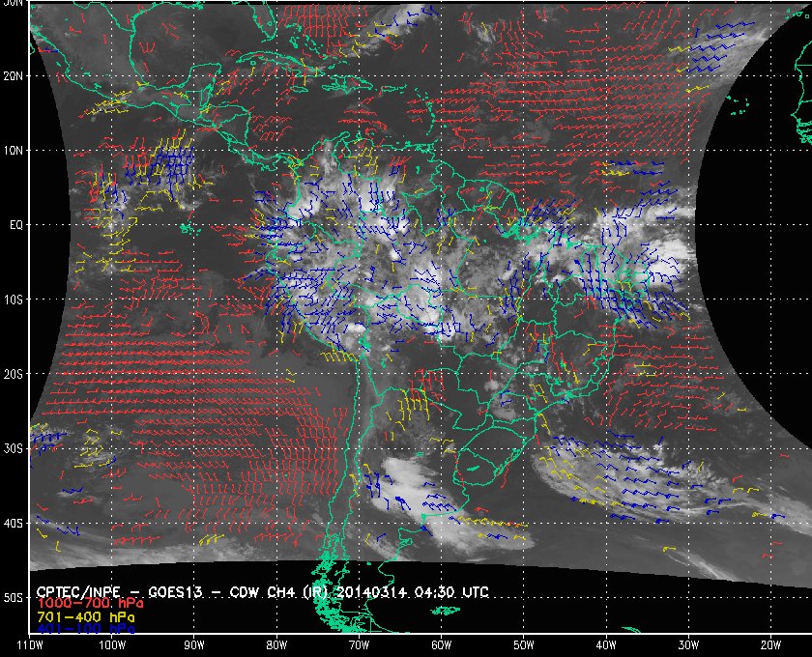Click the EQ equator label
The height and width of the screenshot is (657, 812).
[x=16, y=225]
